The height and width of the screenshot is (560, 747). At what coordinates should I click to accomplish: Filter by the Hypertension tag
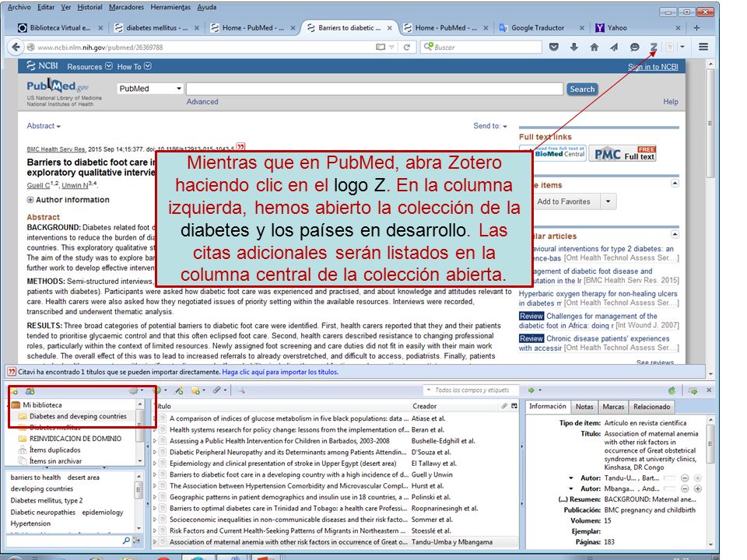tap(30, 523)
